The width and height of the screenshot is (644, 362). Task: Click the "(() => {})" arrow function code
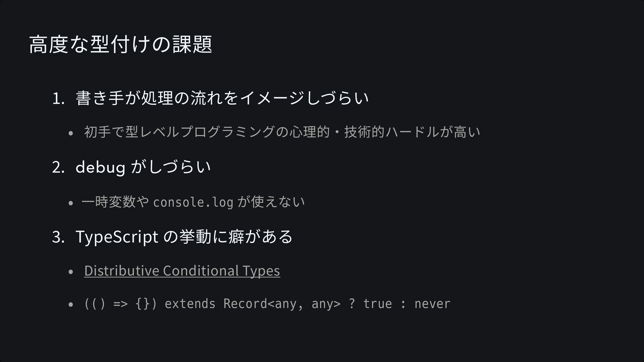click(x=120, y=304)
